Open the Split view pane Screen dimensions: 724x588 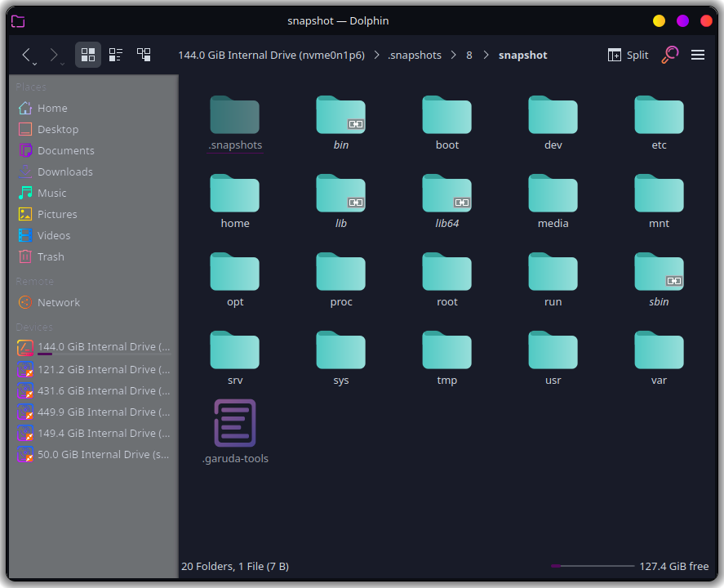[628, 55]
